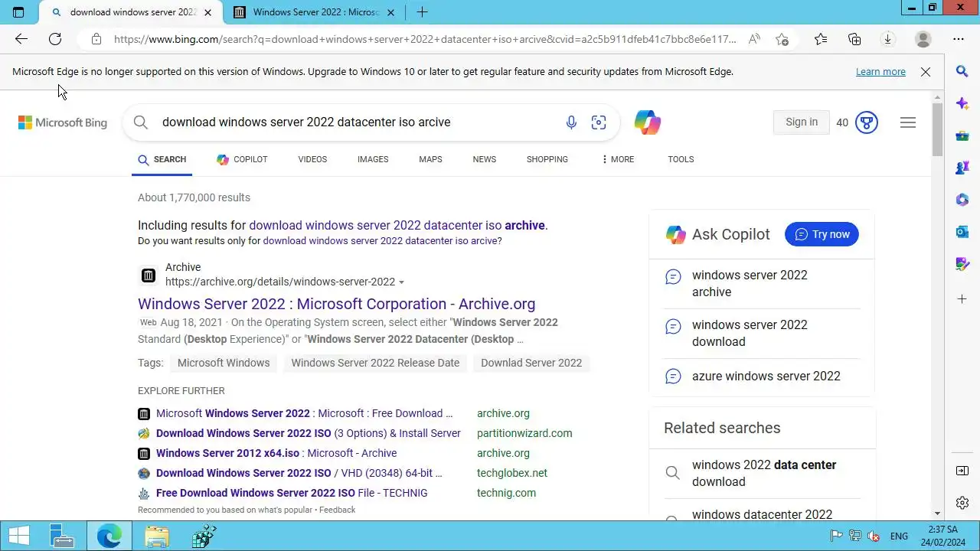980x551 pixels.
Task: Open Downloads icon in toolbar
Action: 888,39
